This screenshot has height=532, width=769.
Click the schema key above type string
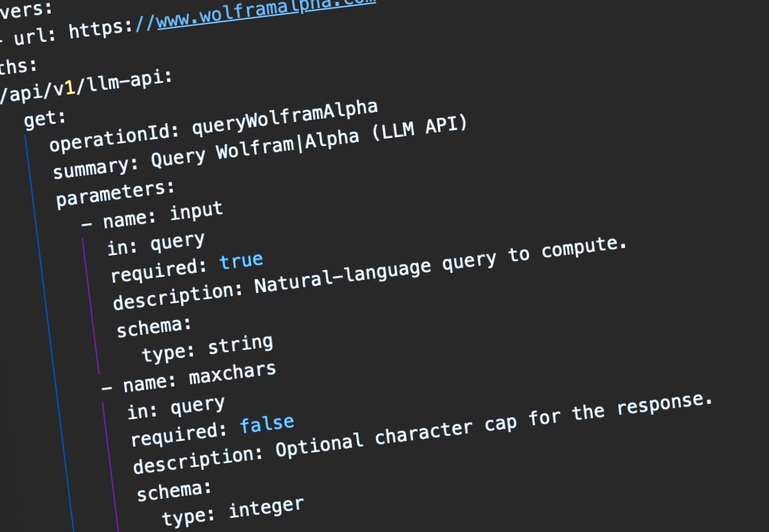pos(153,327)
